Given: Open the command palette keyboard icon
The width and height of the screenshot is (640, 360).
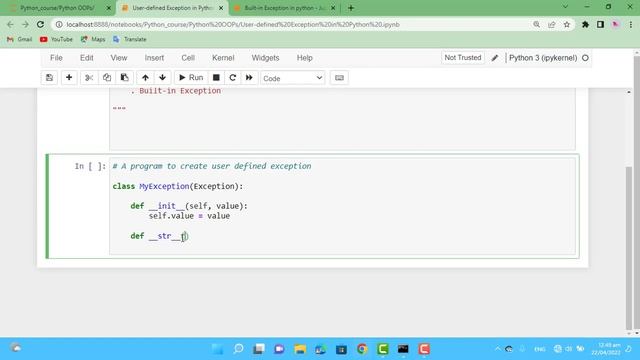Looking at the screenshot, I should [x=339, y=78].
